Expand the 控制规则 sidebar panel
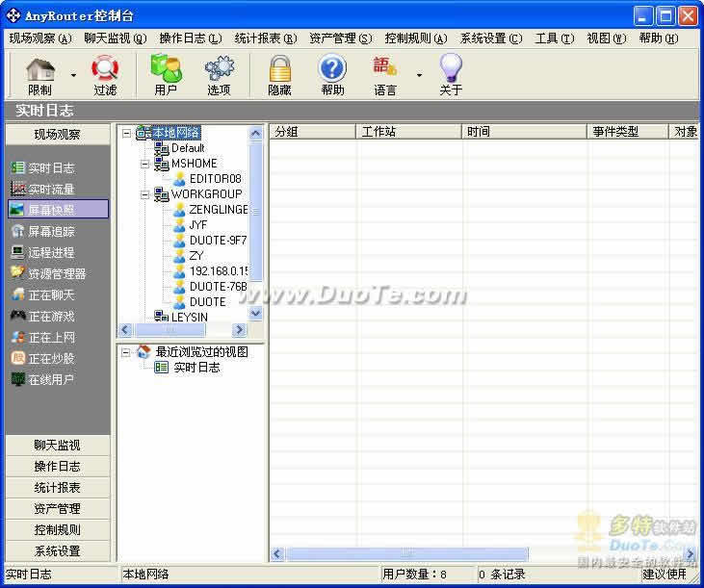Viewport: 704px width, 588px height. click(x=58, y=529)
